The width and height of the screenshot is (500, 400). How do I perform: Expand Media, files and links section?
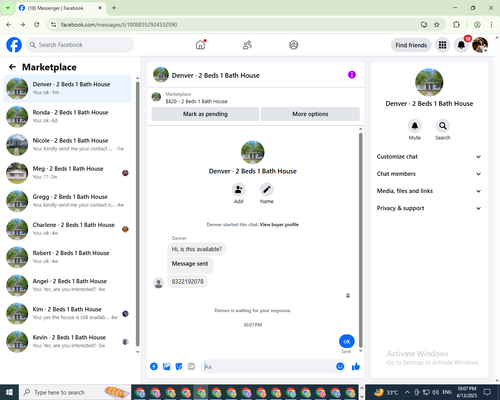[x=429, y=191]
